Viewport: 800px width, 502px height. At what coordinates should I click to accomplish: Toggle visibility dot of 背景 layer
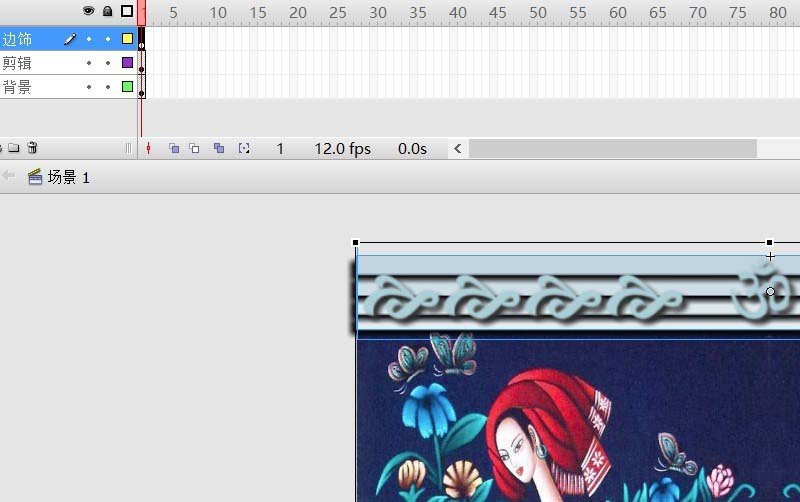89,87
